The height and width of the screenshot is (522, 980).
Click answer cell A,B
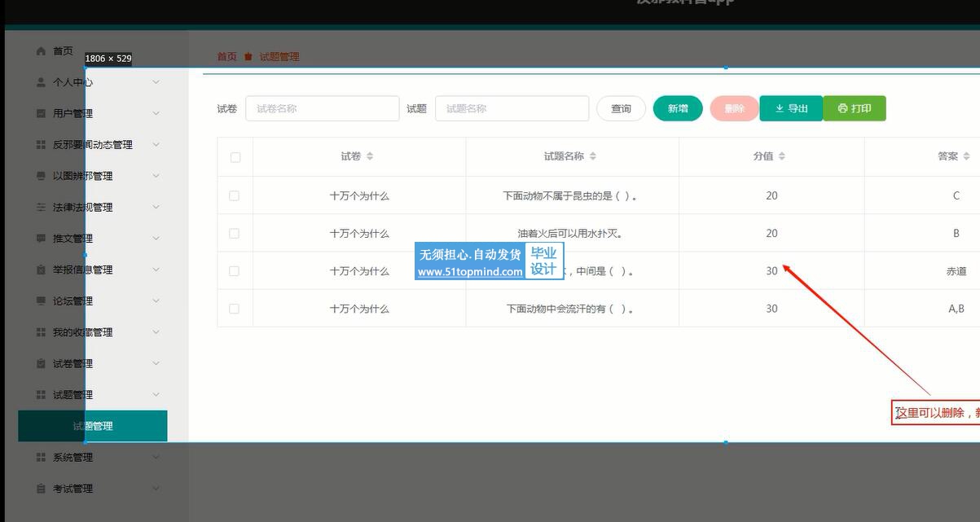[956, 309]
